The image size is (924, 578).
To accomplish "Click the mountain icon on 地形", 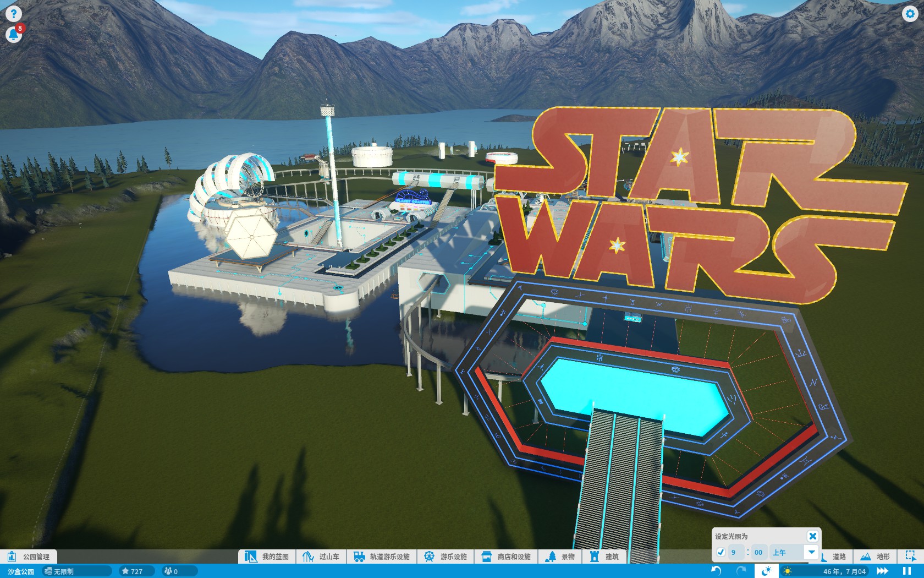I will tap(865, 557).
